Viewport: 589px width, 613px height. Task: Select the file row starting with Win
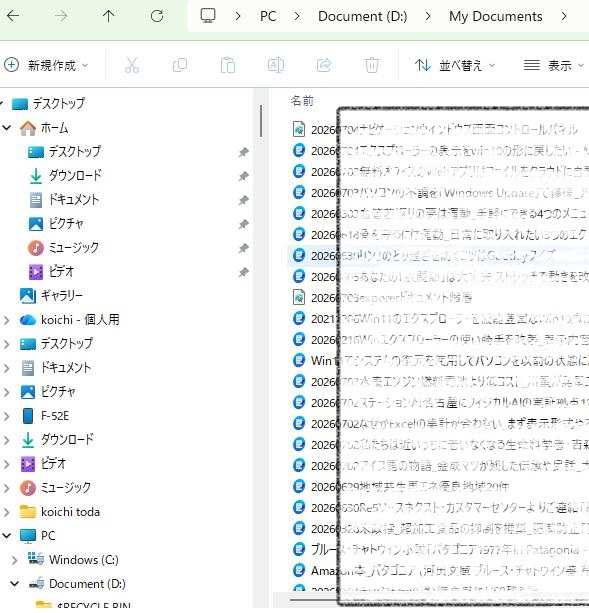440,360
